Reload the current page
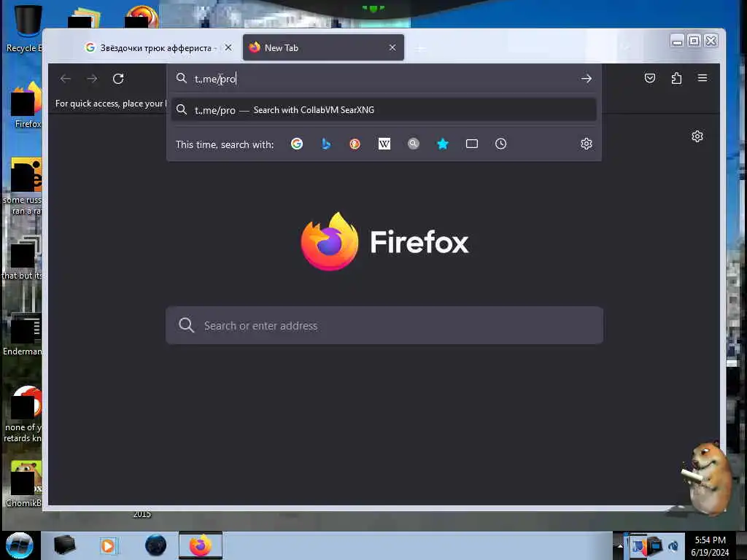Screen dimensions: 747x560 [x=118, y=79]
